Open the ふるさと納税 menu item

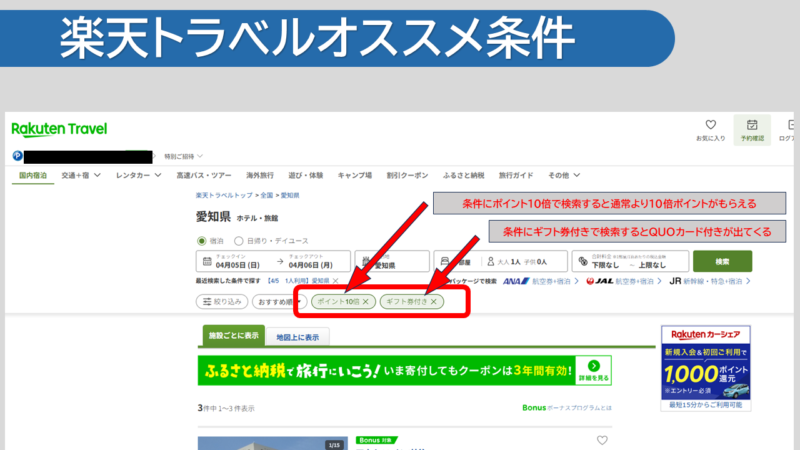[463, 175]
